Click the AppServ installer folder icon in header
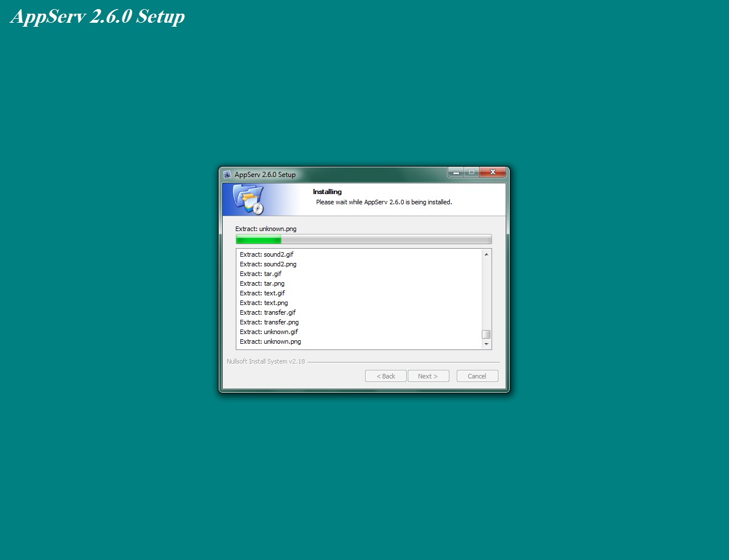 coord(249,200)
